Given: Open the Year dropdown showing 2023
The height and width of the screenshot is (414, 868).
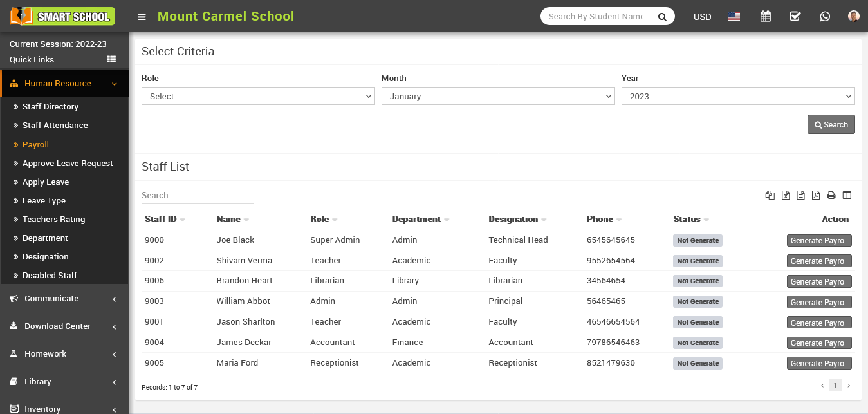Looking at the screenshot, I should [x=737, y=96].
